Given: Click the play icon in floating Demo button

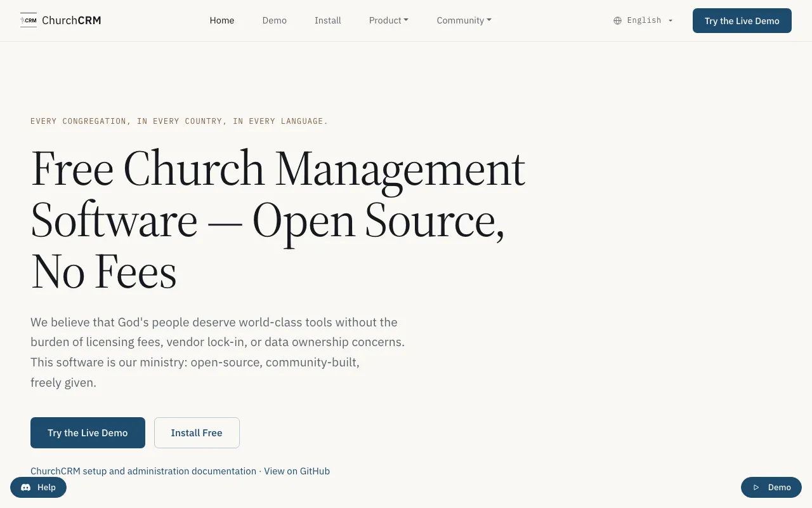Looking at the screenshot, I should 756,488.
